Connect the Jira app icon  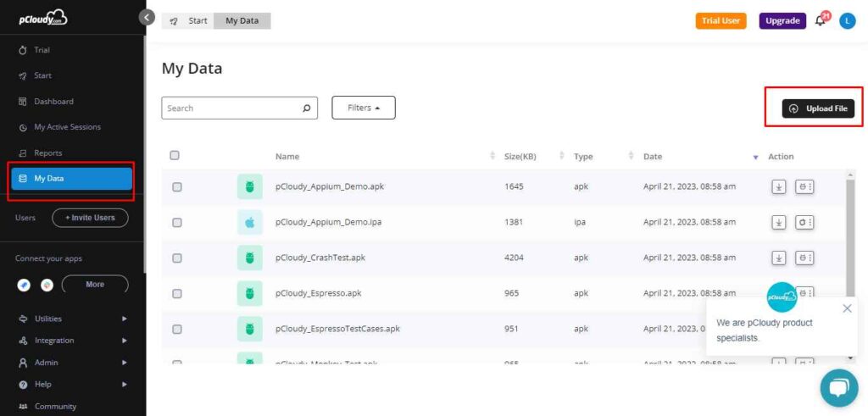pyautogui.click(x=24, y=285)
